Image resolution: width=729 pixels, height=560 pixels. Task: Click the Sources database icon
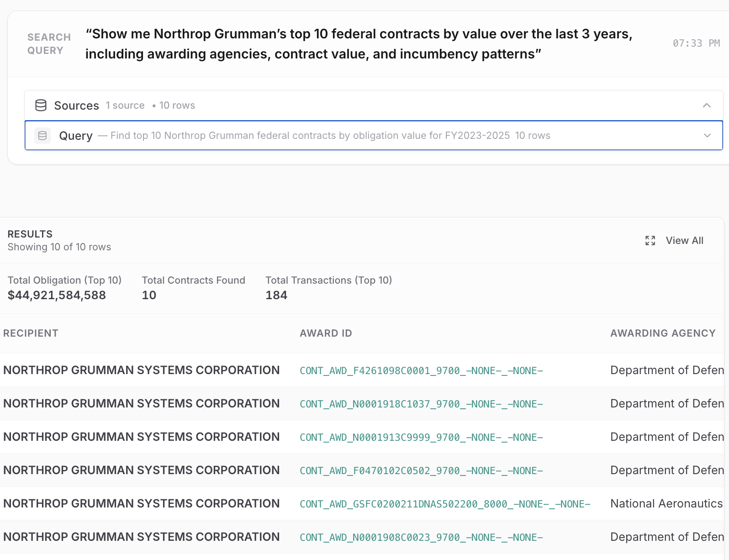click(x=41, y=106)
